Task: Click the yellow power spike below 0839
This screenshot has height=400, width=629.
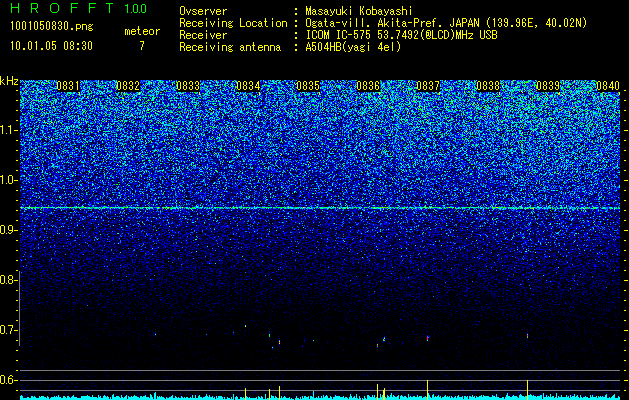Action: coord(527,389)
